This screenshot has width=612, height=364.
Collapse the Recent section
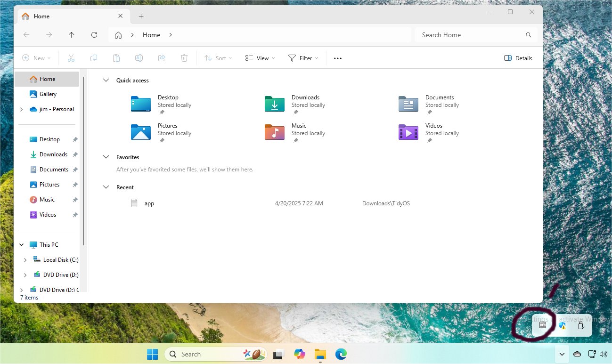tap(106, 187)
